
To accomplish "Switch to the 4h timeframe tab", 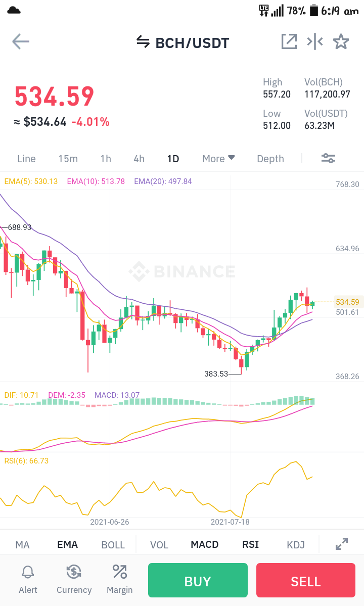I will 139,159.
